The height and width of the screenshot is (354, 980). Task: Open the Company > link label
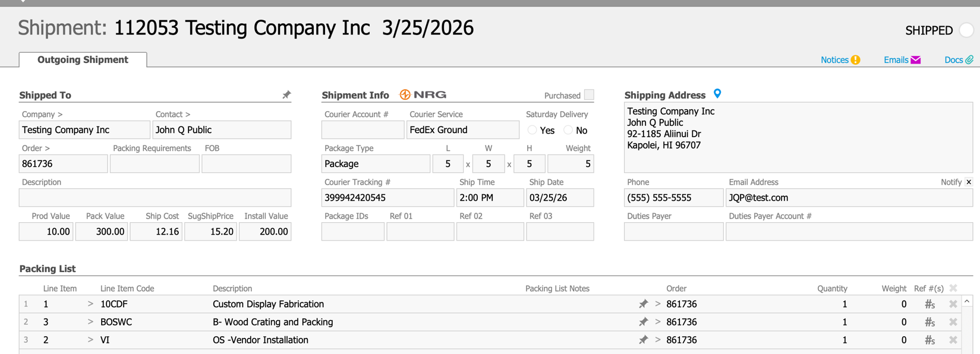[42, 114]
